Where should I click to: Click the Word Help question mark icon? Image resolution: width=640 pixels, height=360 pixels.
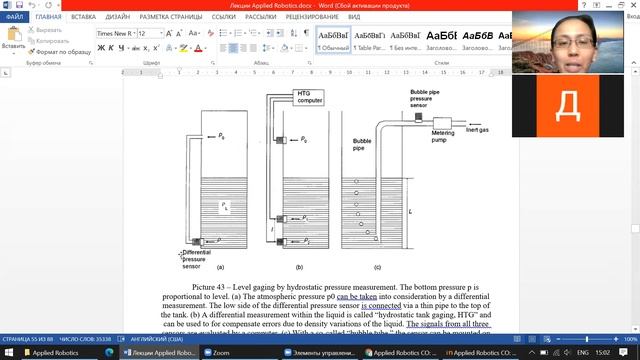coord(584,5)
